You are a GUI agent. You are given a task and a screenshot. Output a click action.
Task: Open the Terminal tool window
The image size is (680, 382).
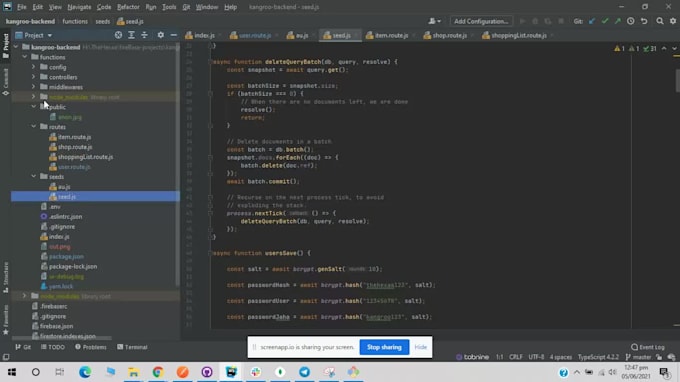132,347
